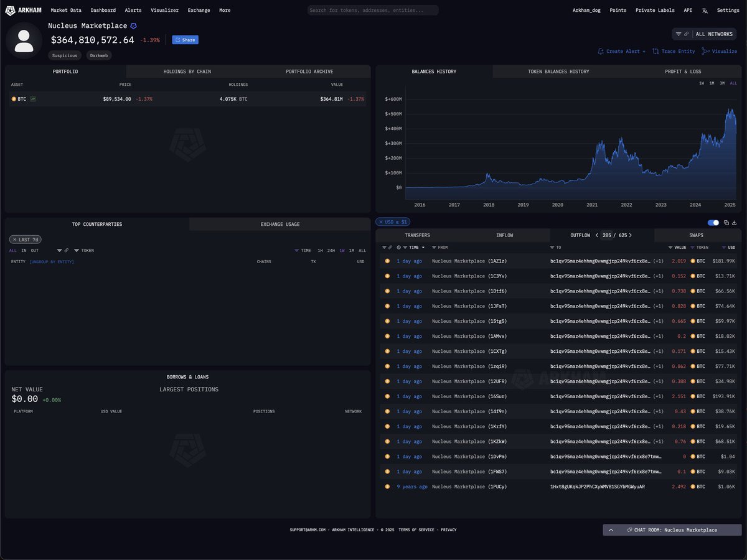Image resolution: width=747 pixels, height=560 pixels.
Task: Open the PRIVACY footer link
Action: click(448, 530)
